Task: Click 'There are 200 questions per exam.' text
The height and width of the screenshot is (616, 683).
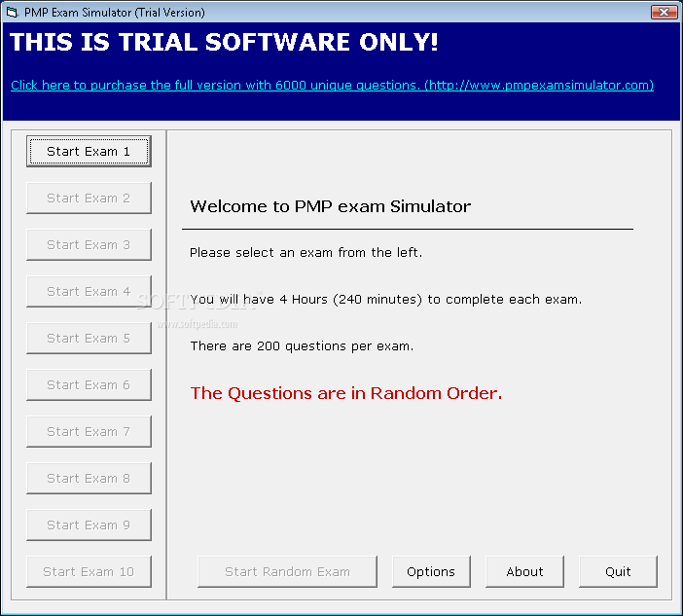Action: click(302, 345)
